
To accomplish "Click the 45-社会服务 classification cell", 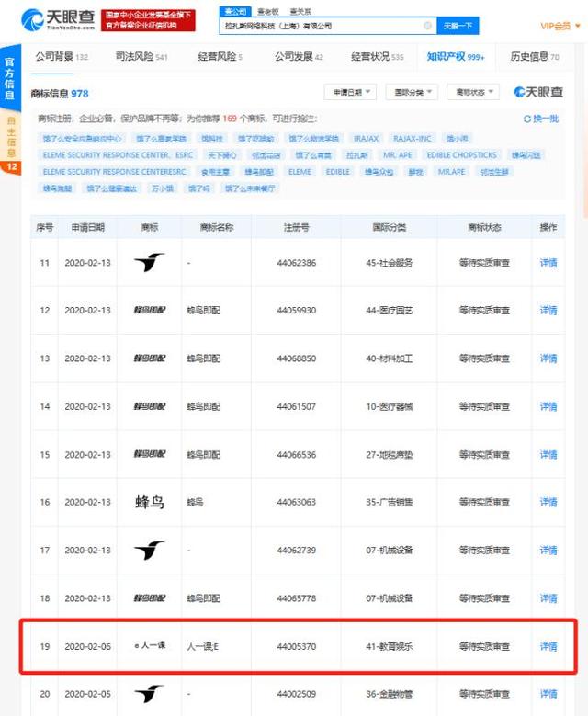I will 389,263.
